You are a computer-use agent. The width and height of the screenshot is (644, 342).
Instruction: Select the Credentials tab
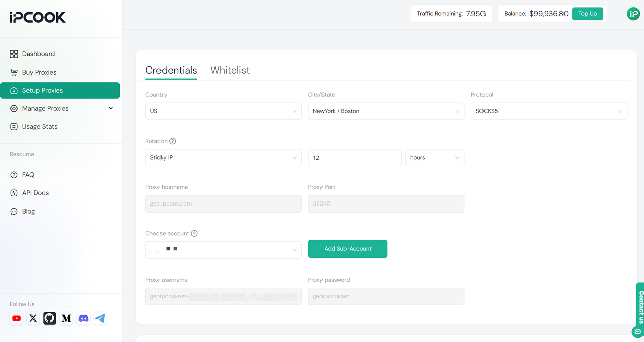171,70
